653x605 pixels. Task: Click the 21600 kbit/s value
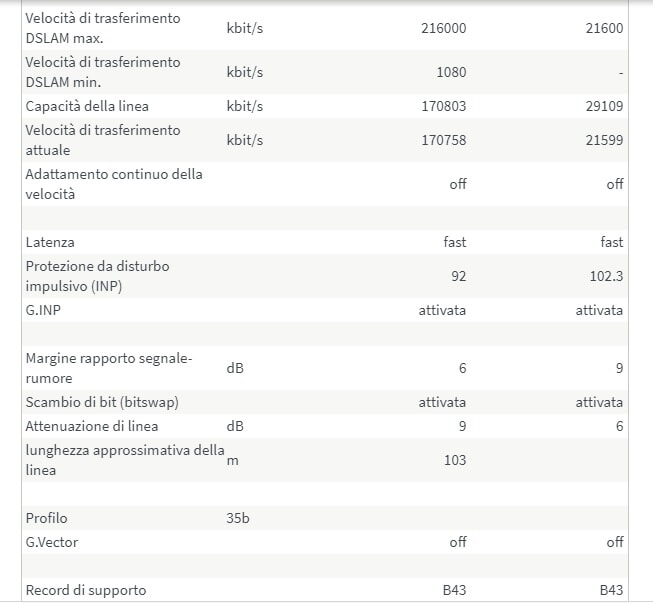604,28
